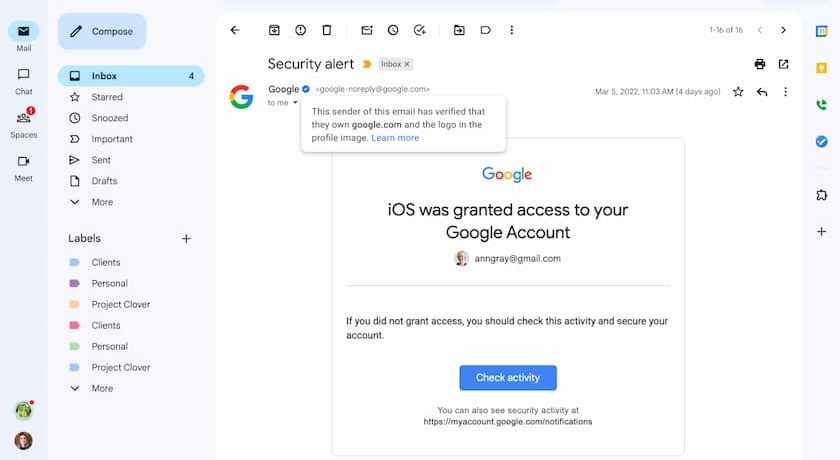Add this email to Tasks

pyautogui.click(x=419, y=30)
